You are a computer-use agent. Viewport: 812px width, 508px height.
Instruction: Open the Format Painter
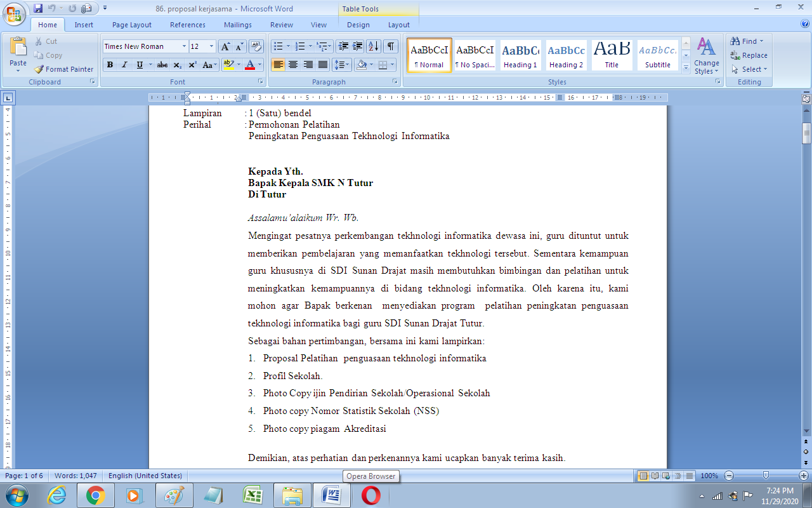coord(63,69)
